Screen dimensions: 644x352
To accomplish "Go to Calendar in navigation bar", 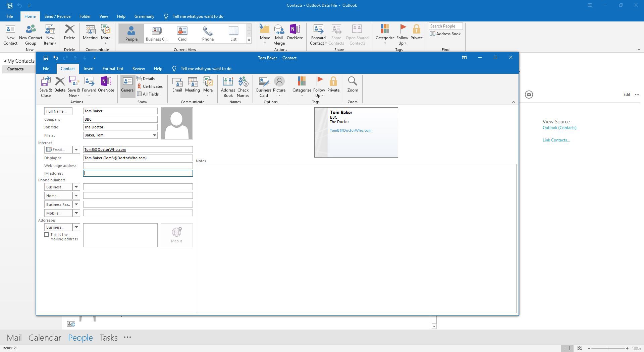I will pos(45,338).
